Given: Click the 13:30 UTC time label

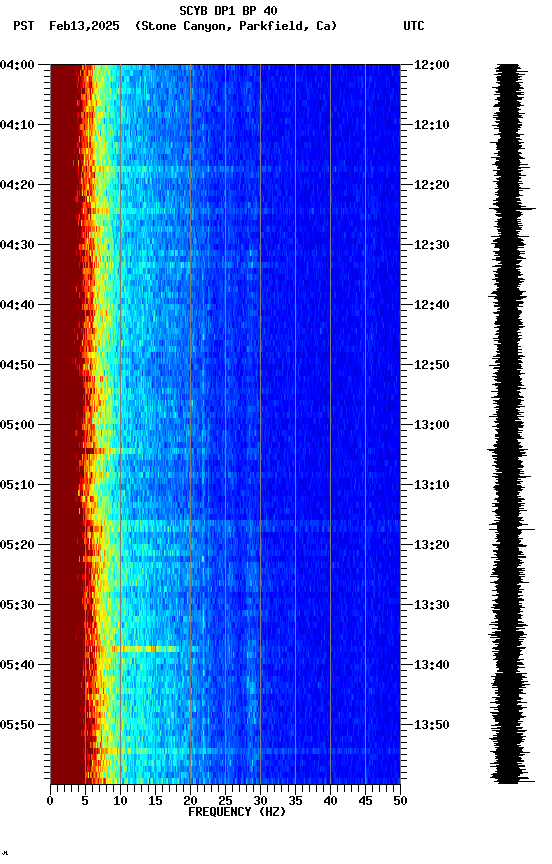Looking at the screenshot, I should click(x=432, y=605).
